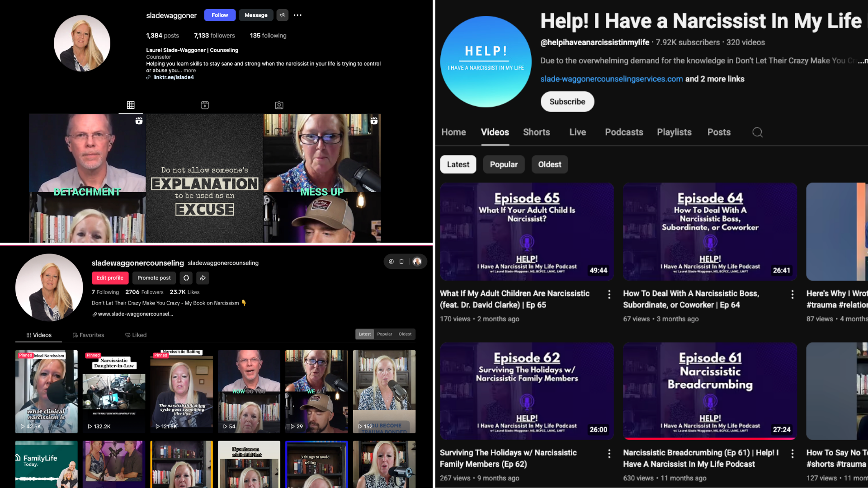Open options menu for Episode 64 video
This screenshot has height=488, width=868.
tap(792, 294)
